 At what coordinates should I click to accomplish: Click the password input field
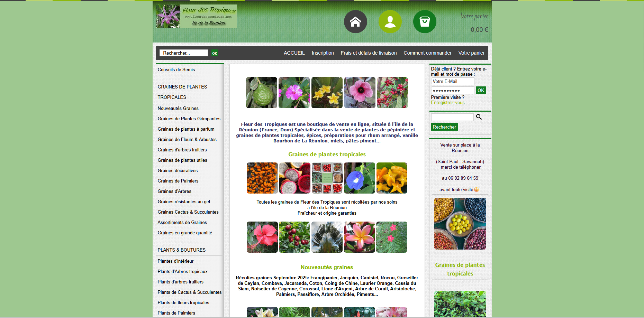tap(453, 90)
